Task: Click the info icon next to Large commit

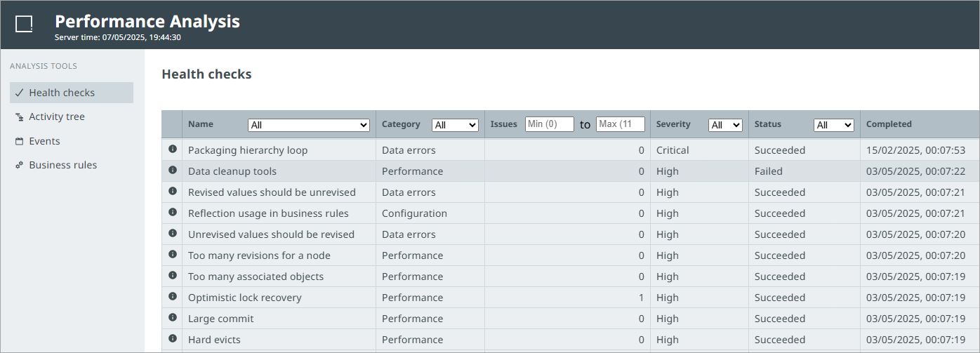Action: [x=172, y=318]
